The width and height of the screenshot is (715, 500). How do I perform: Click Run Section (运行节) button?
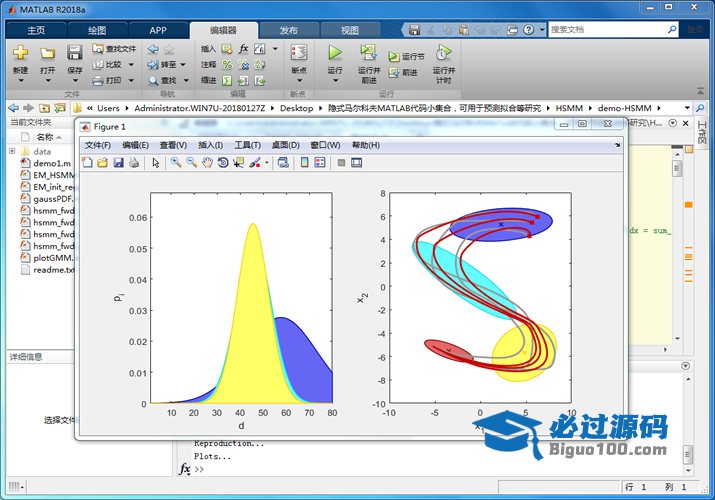(406, 57)
